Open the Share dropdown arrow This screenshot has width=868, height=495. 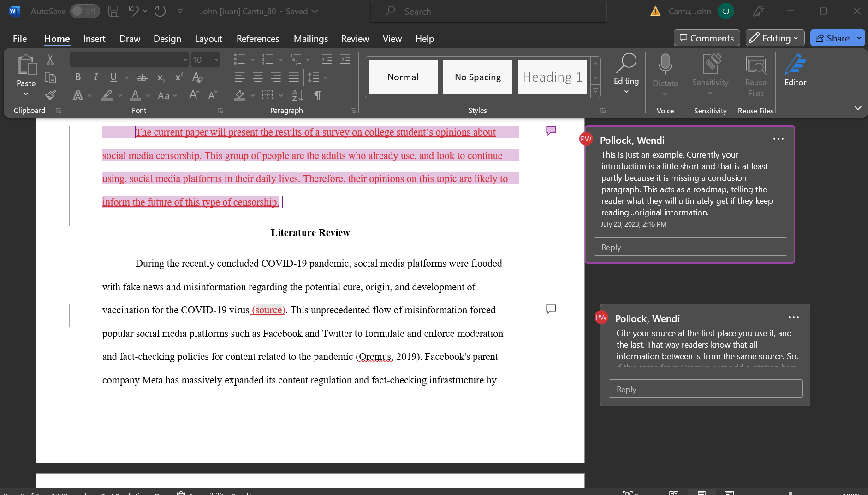coord(859,38)
